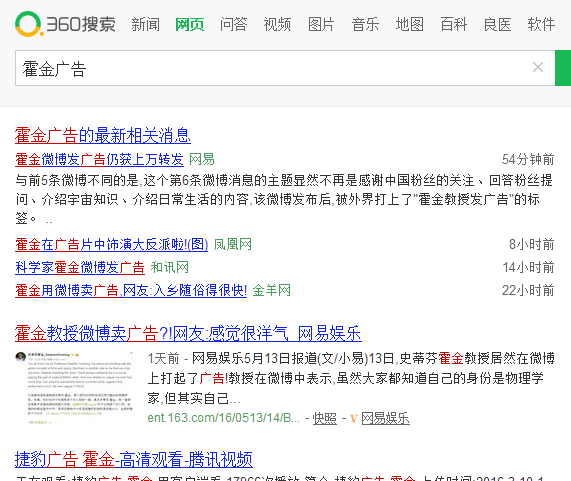Open 科学家霍金微博发广告 link
The height and width of the screenshot is (481, 571).
click(x=80, y=268)
